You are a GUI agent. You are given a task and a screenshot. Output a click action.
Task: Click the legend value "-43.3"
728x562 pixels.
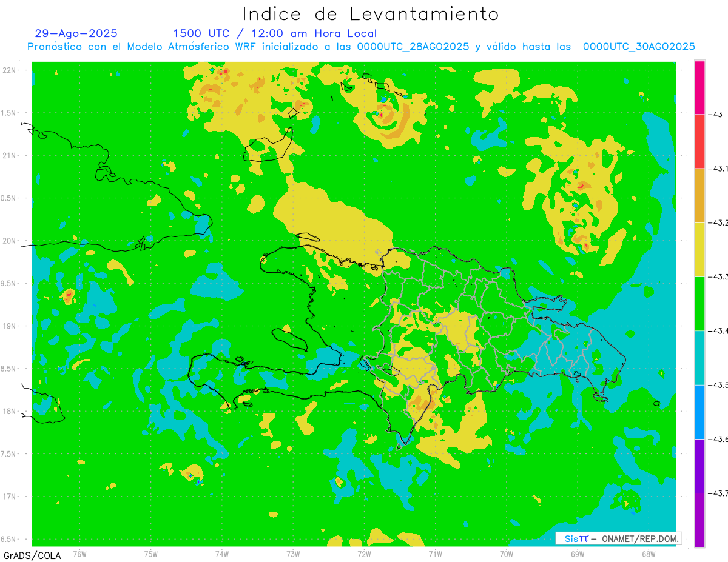pos(718,276)
